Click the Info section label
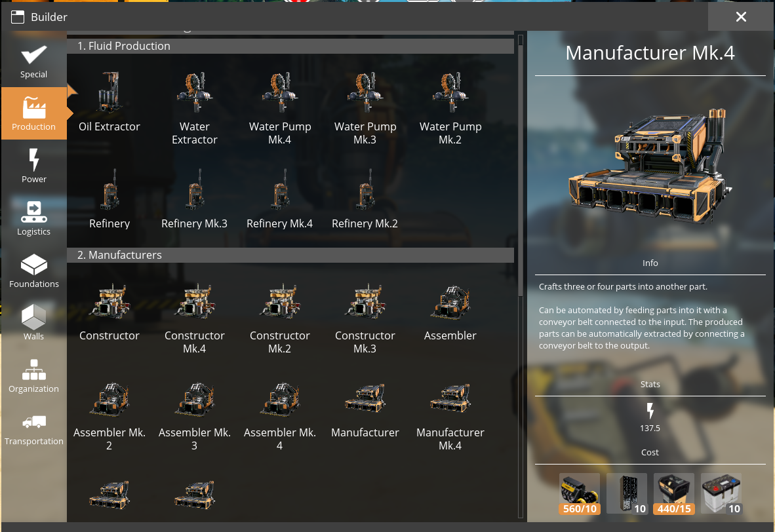This screenshot has height=532, width=775. click(650, 263)
